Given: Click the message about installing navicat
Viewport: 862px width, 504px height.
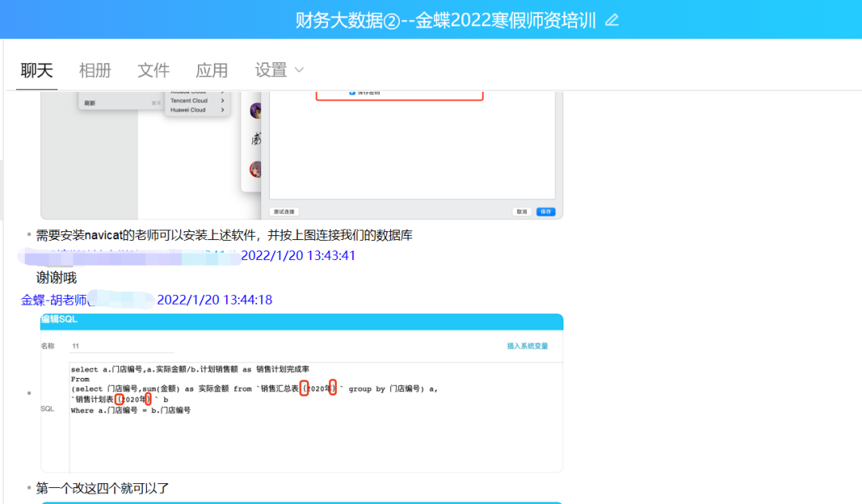Looking at the screenshot, I should coord(224,235).
